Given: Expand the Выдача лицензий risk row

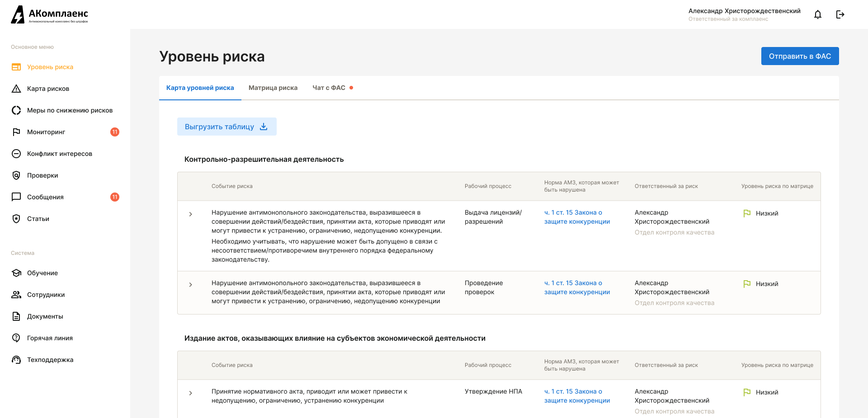Looking at the screenshot, I should 191,214.
